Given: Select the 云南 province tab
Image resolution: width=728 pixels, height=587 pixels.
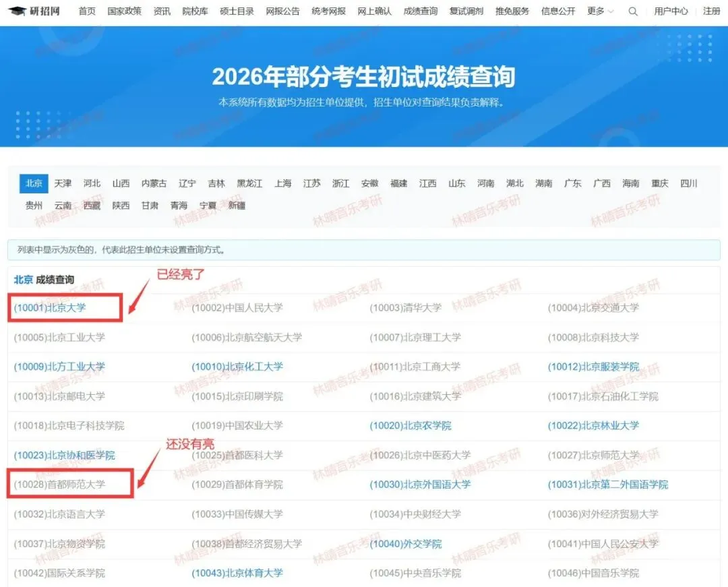Looking at the screenshot, I should point(63,205).
